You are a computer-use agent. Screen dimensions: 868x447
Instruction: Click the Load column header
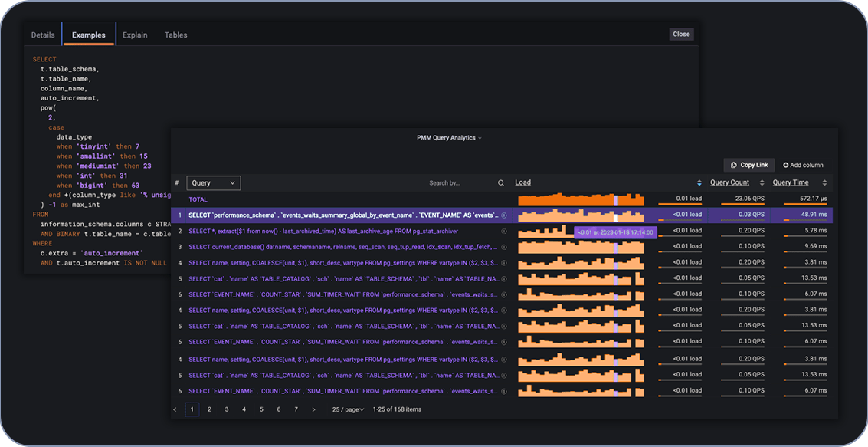point(522,182)
